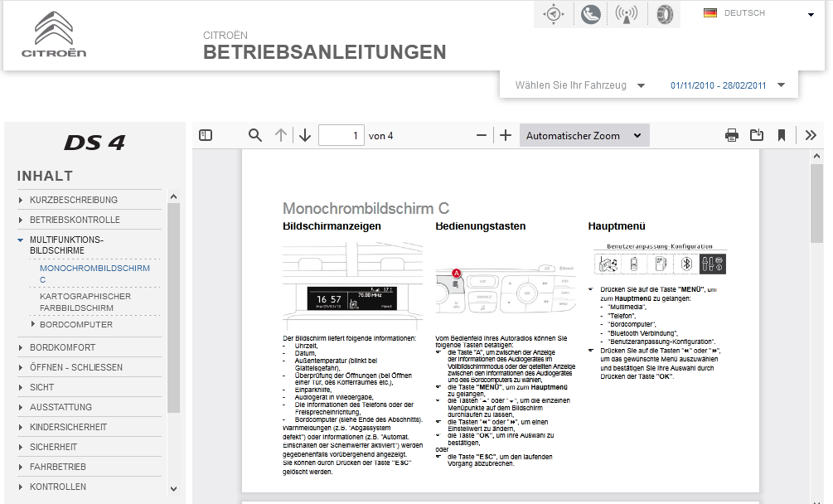The height and width of the screenshot is (504, 833).
Task: Click the PDF viewer scroll-up arrow
Action: [x=817, y=156]
